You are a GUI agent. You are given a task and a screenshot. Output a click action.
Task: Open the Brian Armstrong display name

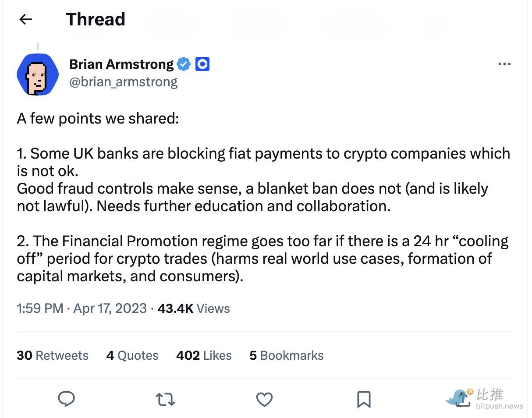click(121, 64)
